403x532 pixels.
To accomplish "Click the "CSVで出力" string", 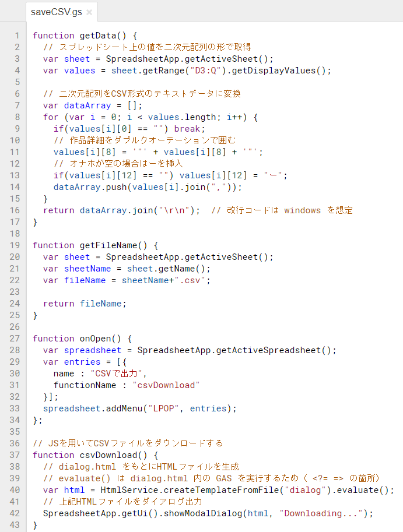I will pos(117,374).
